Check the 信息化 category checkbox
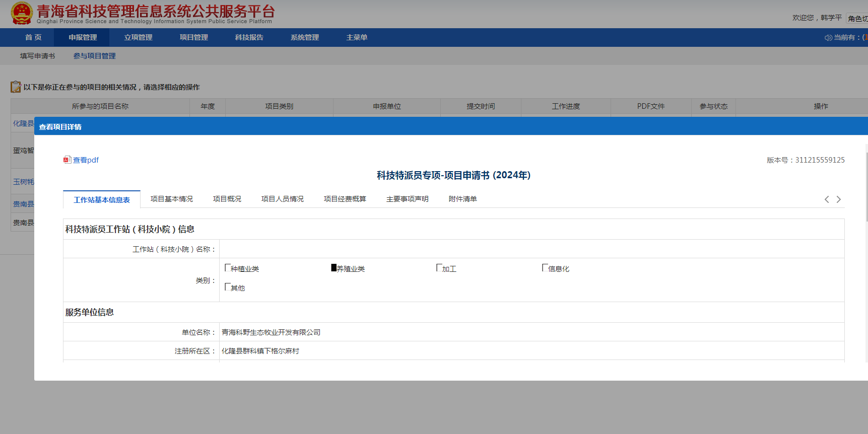This screenshot has height=434, width=868. coord(545,268)
